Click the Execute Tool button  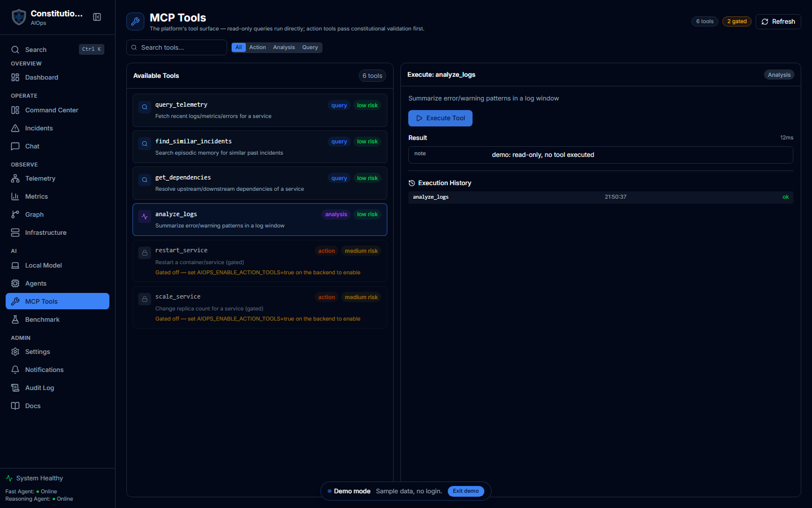point(440,118)
